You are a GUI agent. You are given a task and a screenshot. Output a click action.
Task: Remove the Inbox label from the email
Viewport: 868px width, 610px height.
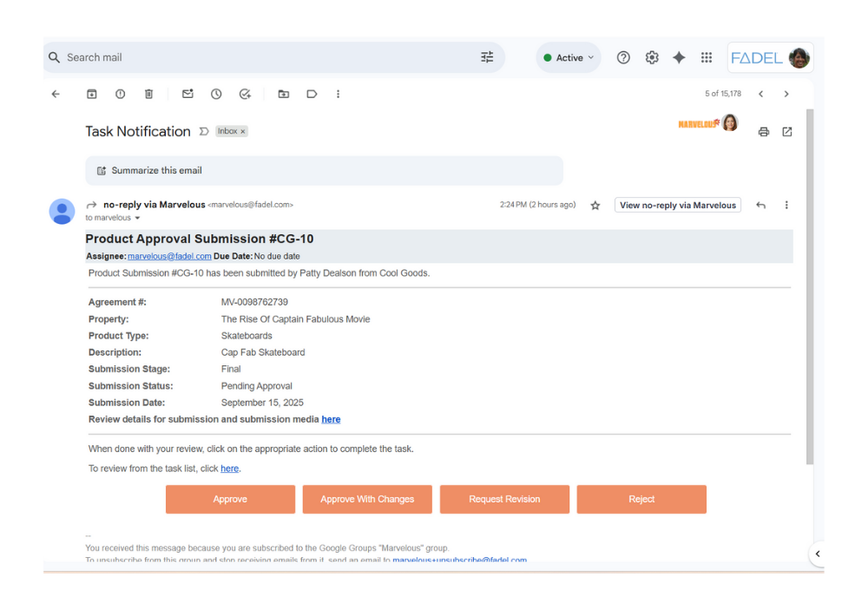(243, 132)
